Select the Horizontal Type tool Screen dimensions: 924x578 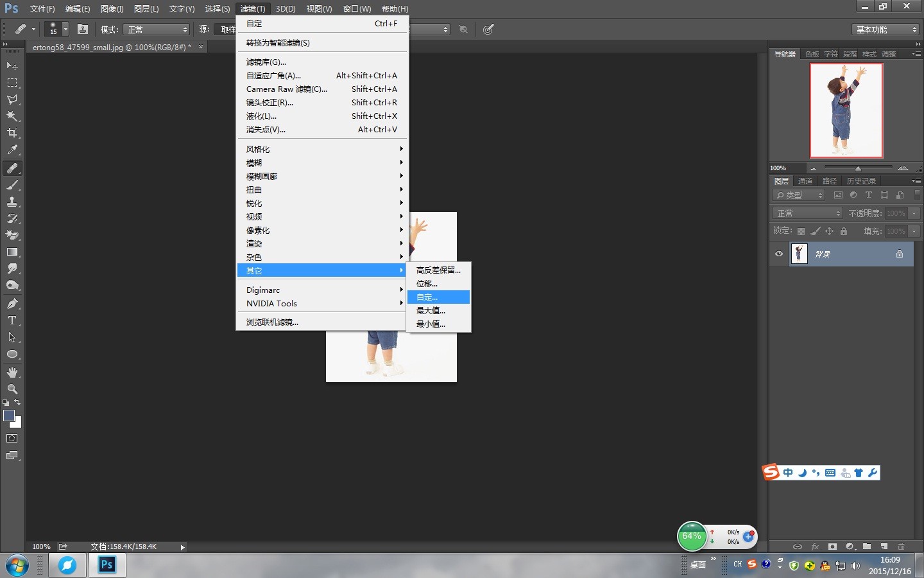tap(12, 320)
